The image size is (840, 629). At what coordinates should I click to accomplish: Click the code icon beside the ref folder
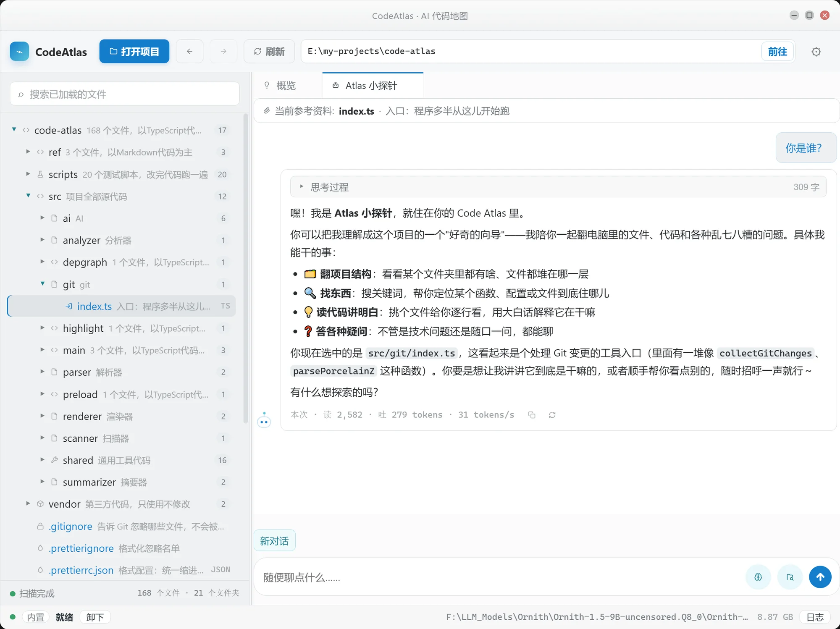click(x=40, y=152)
